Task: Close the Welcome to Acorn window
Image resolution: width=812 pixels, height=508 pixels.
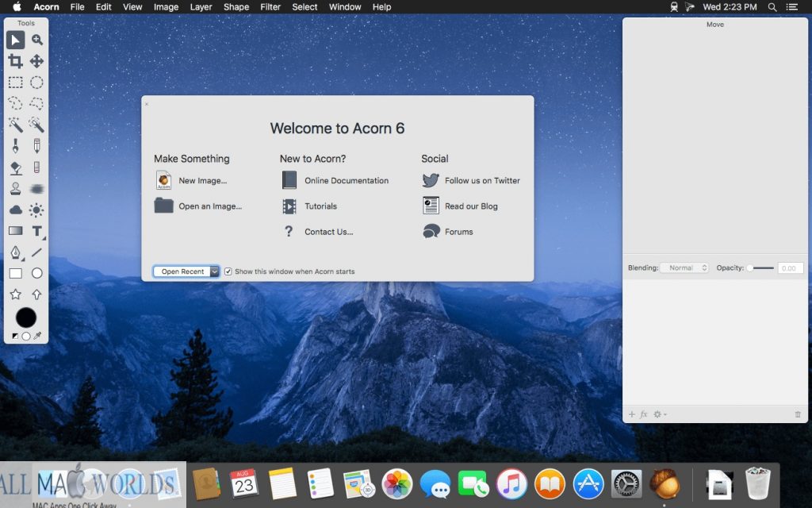Action: point(147,104)
